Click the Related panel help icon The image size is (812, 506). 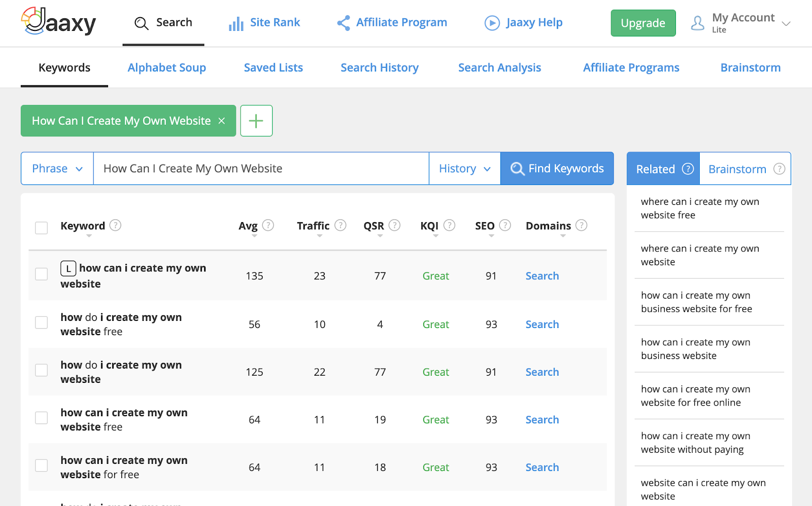point(688,169)
